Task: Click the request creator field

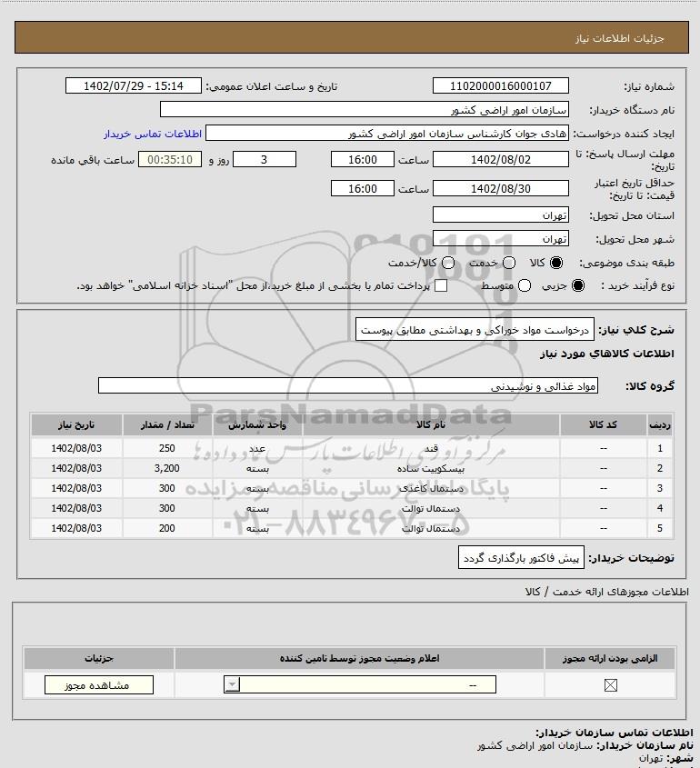Action: click(x=387, y=134)
